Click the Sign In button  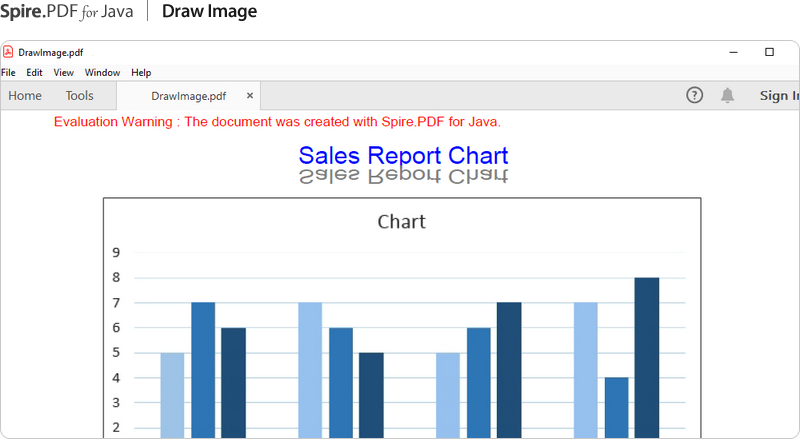pyautogui.click(x=779, y=96)
